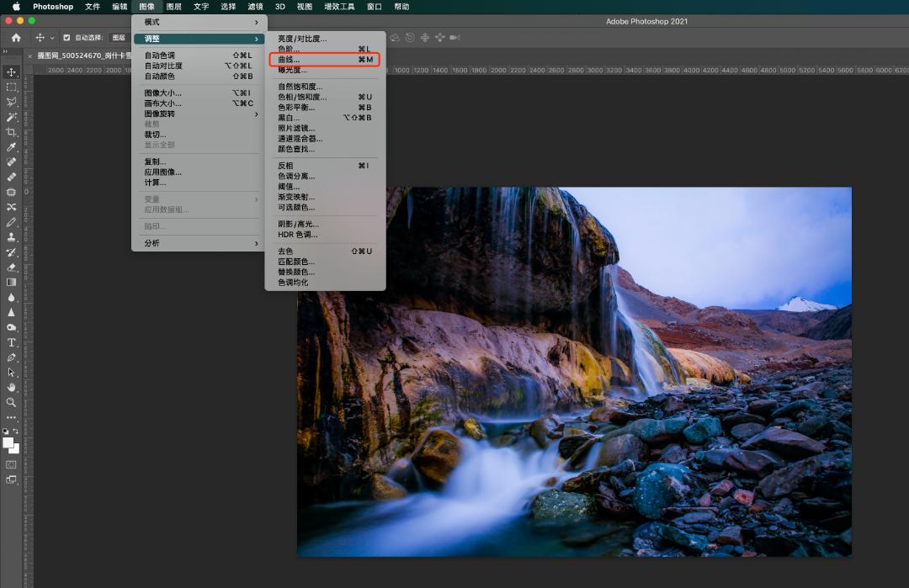Select the Horizontal Type tool
909x588 pixels.
[12, 342]
